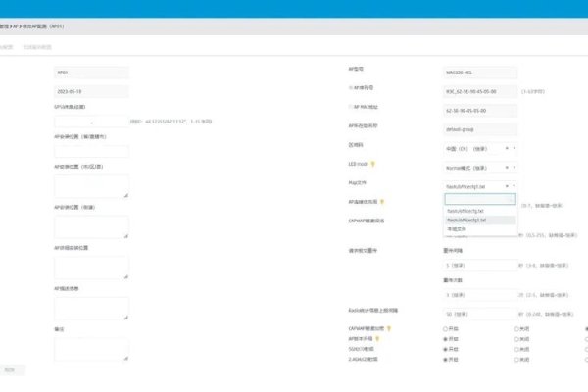Click the AP detailed install location textarea
Screen dimensions: 588x392
point(91,268)
